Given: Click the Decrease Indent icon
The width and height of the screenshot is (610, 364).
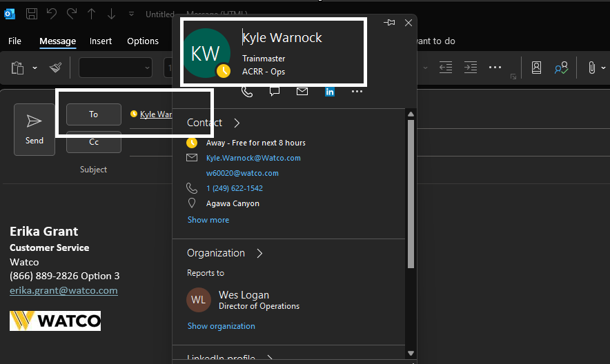Looking at the screenshot, I should [446, 67].
